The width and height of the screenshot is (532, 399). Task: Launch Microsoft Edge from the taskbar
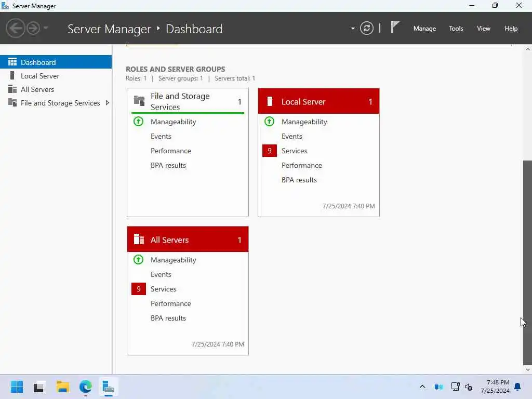point(86,387)
